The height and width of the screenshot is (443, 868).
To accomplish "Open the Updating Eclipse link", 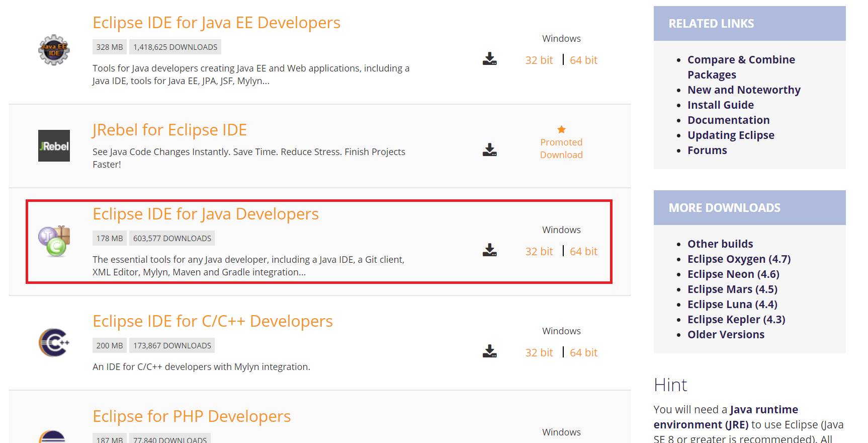I will click(x=731, y=135).
